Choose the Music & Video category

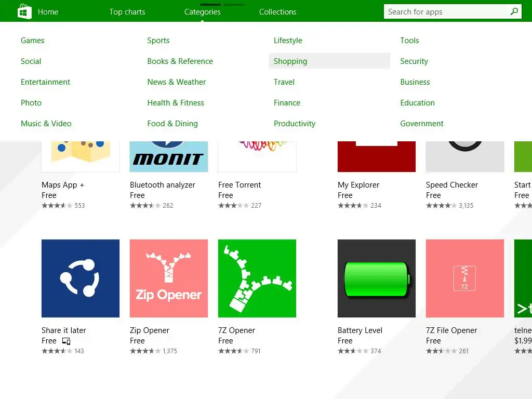46,124
